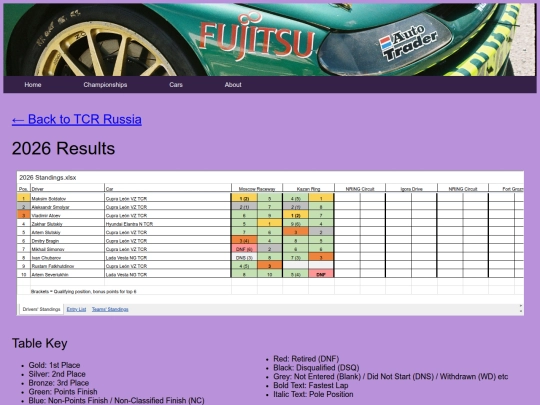
Task: Switch to the Teams' Standings sheet tab
Action: (x=110, y=309)
